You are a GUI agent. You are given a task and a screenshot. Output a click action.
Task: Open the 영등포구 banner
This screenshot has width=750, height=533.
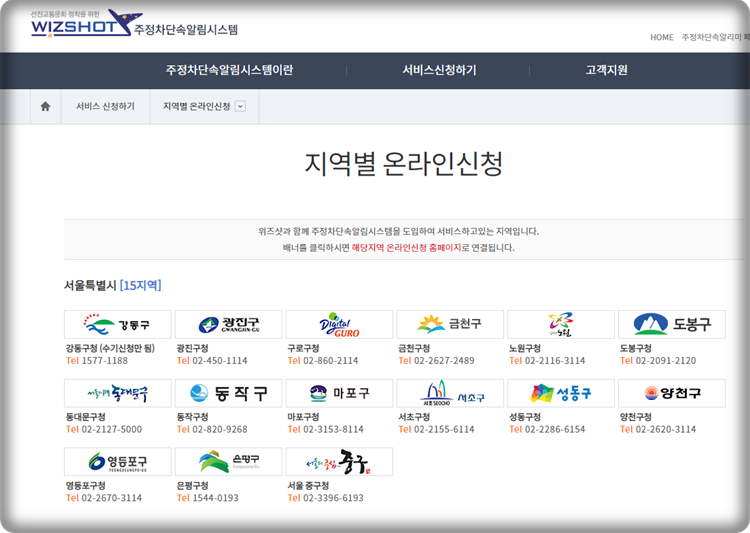point(118,462)
